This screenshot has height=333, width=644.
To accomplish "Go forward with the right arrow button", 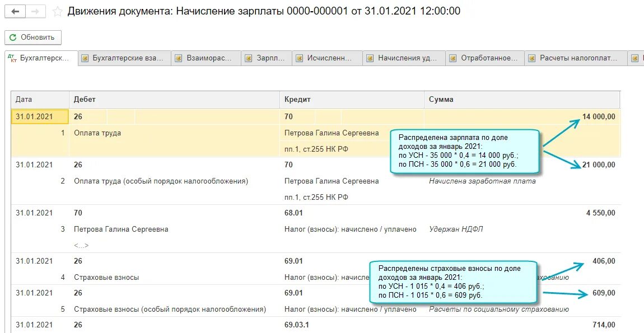I will coord(36,12).
